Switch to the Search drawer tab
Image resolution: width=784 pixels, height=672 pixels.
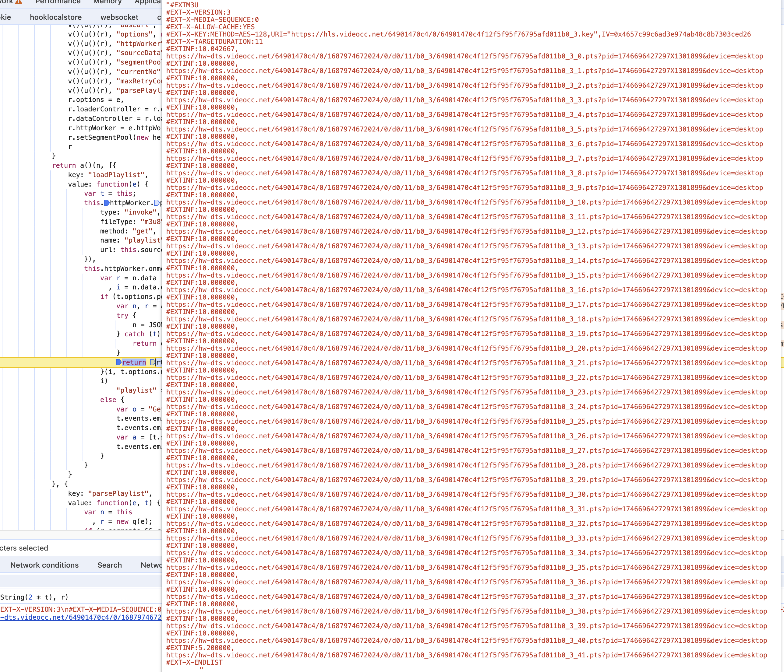(x=109, y=565)
